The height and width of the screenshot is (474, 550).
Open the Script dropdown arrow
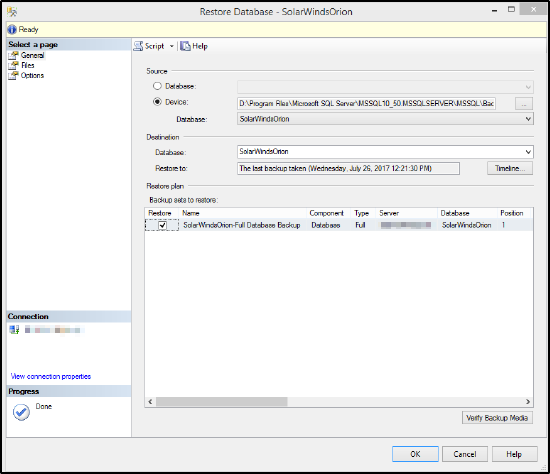172,46
